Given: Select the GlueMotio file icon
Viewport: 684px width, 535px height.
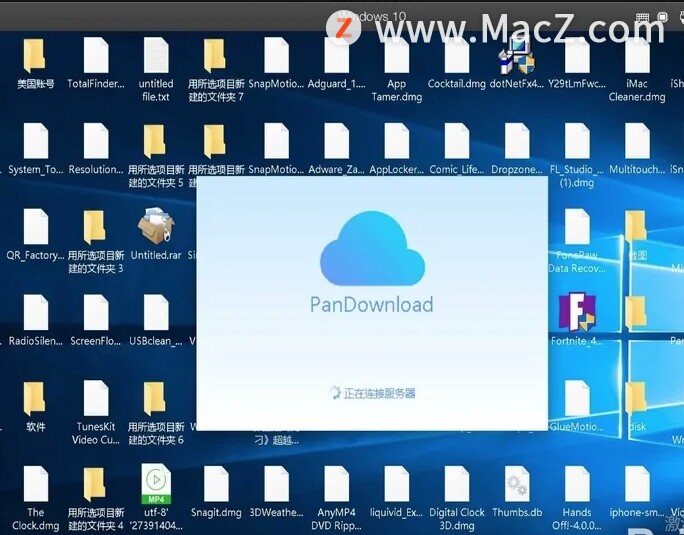Looking at the screenshot, I should click(x=577, y=398).
